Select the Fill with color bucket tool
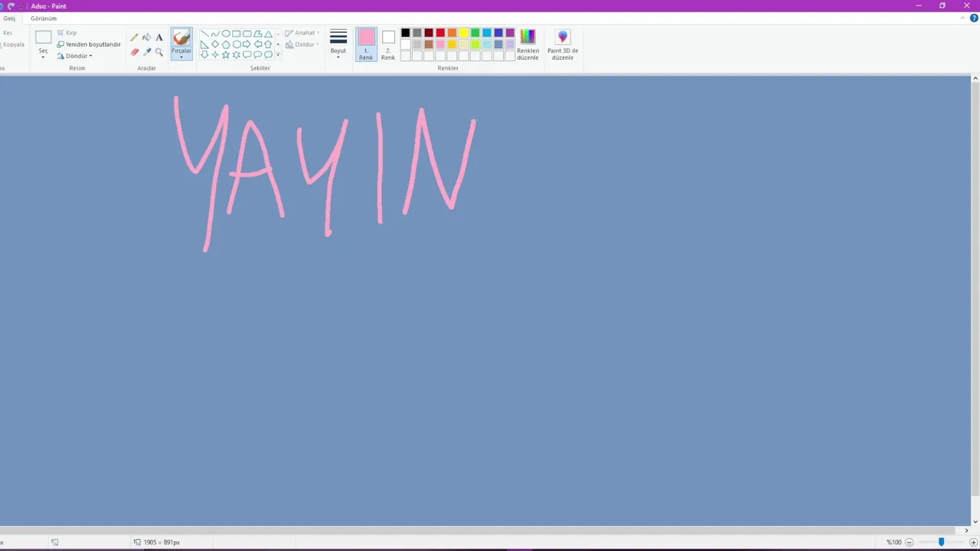This screenshot has height=551, width=980. (146, 37)
